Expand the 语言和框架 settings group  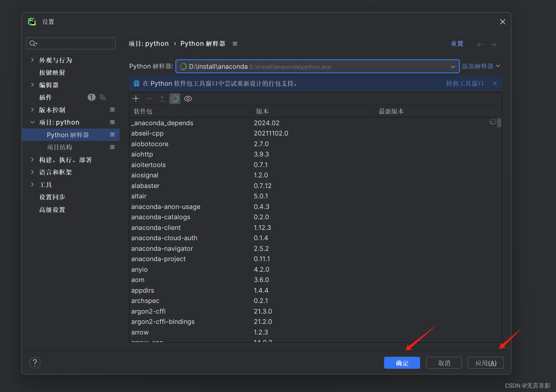pos(32,172)
